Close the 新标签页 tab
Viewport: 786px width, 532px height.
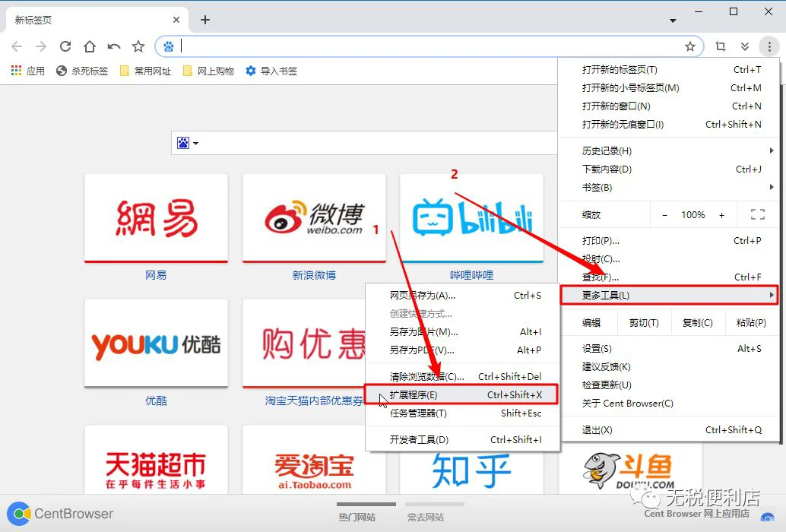pyautogui.click(x=176, y=20)
